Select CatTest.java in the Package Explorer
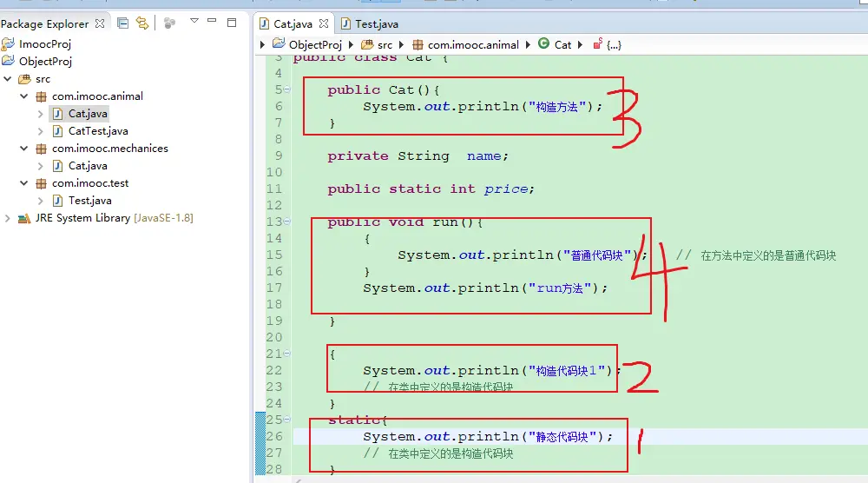The height and width of the screenshot is (483, 868). click(x=98, y=131)
